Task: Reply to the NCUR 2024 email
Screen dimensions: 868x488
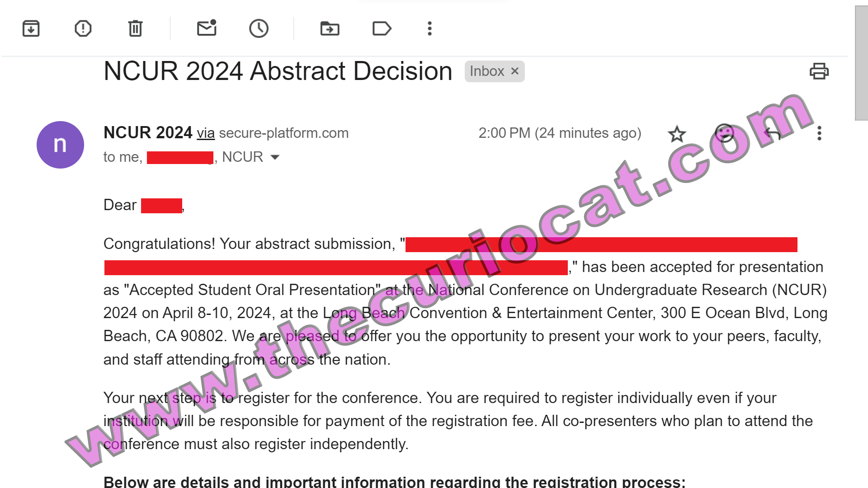Action: (772, 133)
